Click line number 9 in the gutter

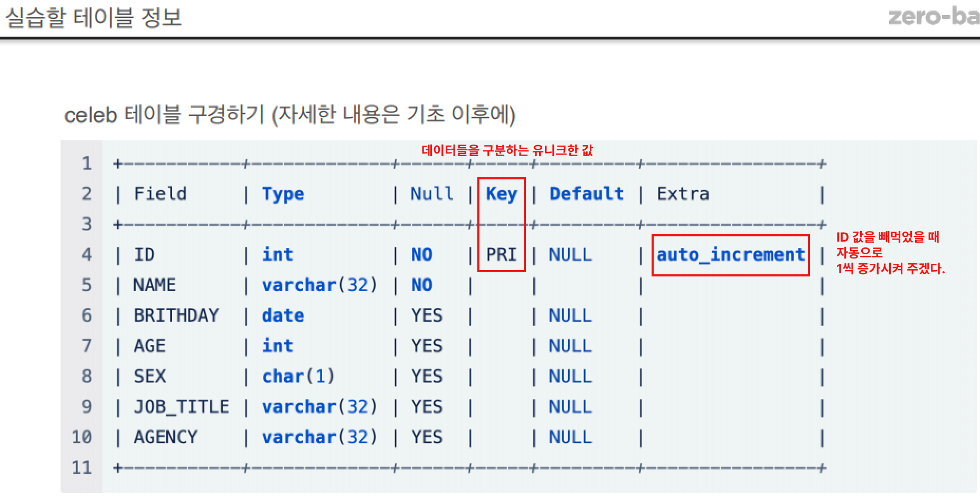pyautogui.click(x=87, y=407)
